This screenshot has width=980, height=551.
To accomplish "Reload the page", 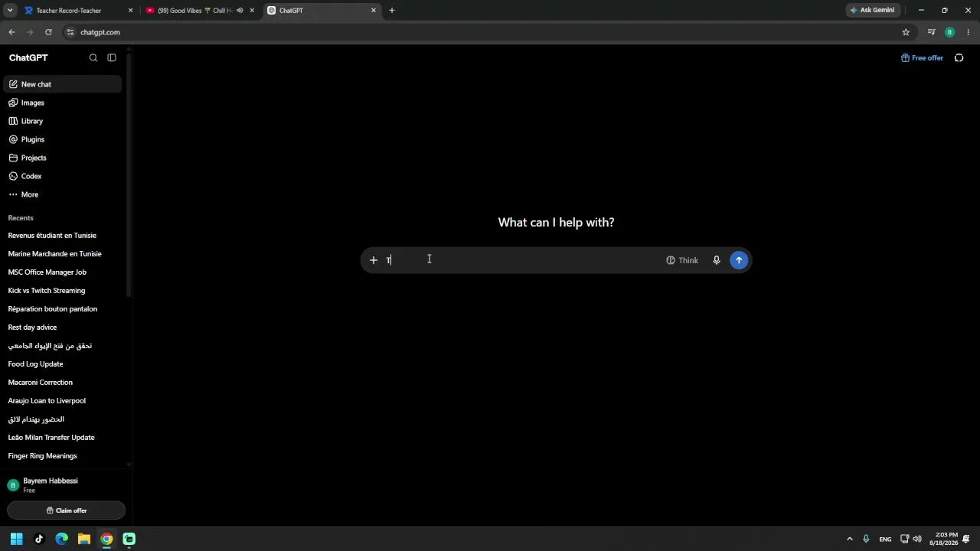I will click(x=48, y=32).
